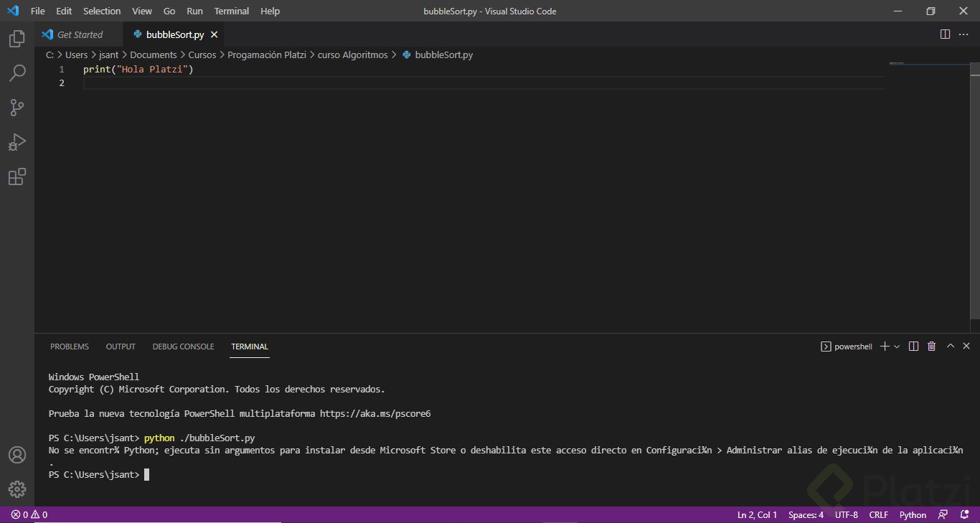Click the terminal prompt input cursor
The width and height of the screenshot is (980, 523).
click(146, 475)
